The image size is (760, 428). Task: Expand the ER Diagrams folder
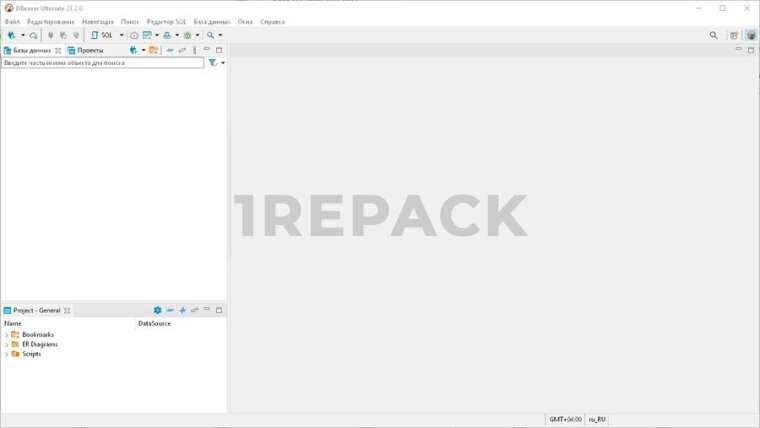pyautogui.click(x=6, y=344)
